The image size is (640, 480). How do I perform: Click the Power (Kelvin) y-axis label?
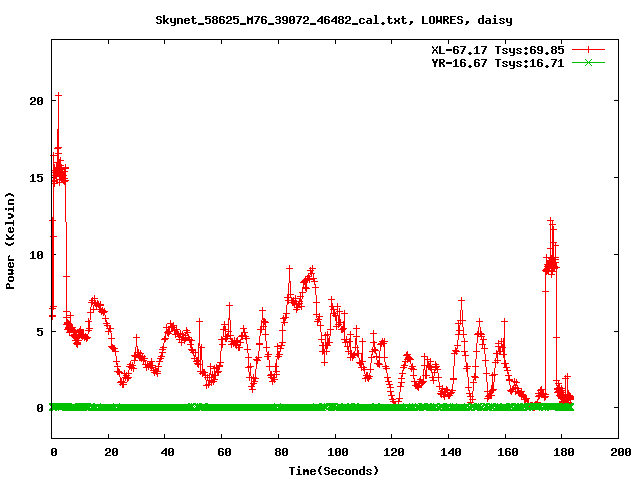(x=10, y=241)
